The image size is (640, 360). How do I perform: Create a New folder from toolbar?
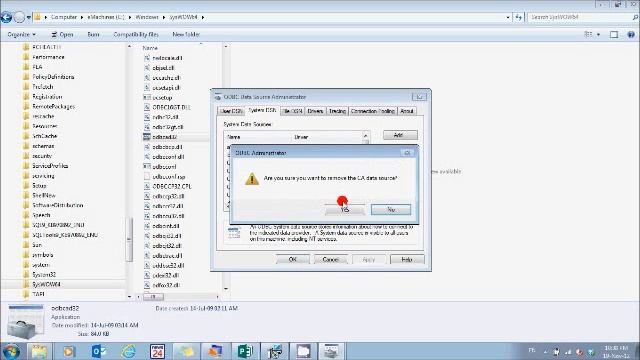(186, 35)
